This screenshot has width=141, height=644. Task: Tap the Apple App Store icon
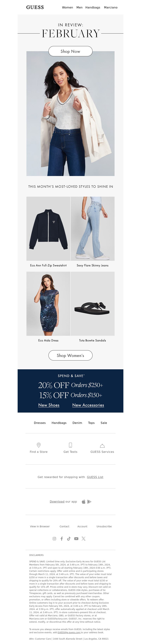tap(84, 502)
